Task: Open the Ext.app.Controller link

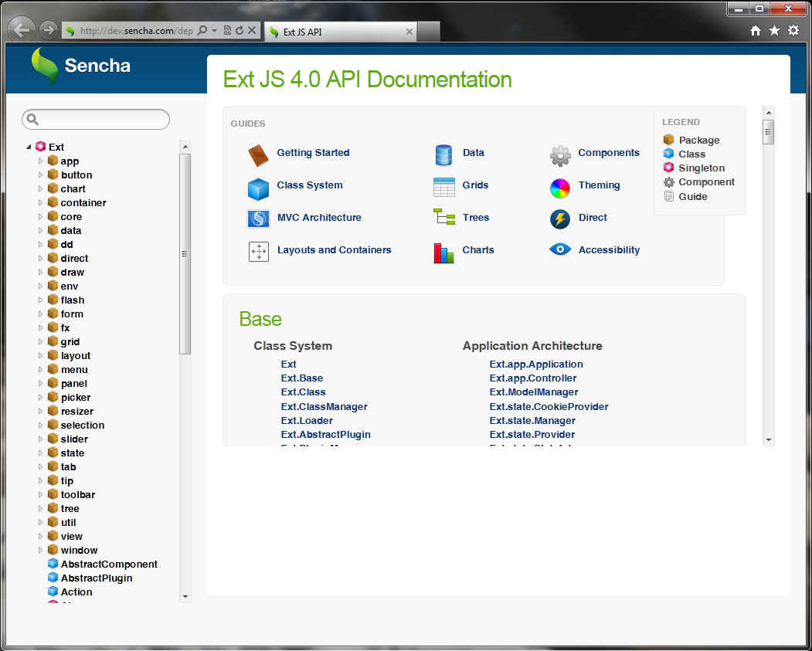Action: coord(533,378)
